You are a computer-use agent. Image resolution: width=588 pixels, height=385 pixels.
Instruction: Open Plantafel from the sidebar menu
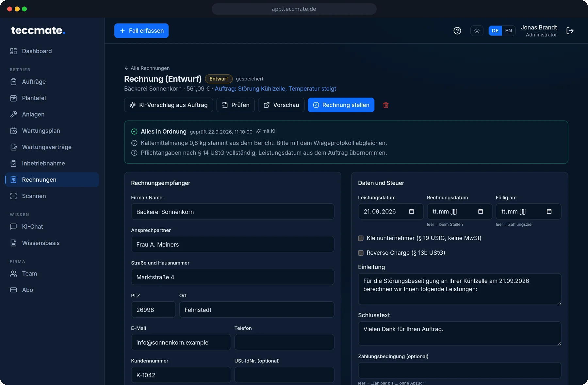(52, 98)
